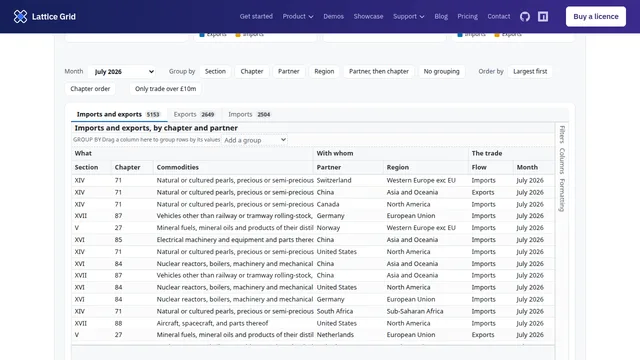Open the Contact page
640x360 pixels.
[498, 16]
